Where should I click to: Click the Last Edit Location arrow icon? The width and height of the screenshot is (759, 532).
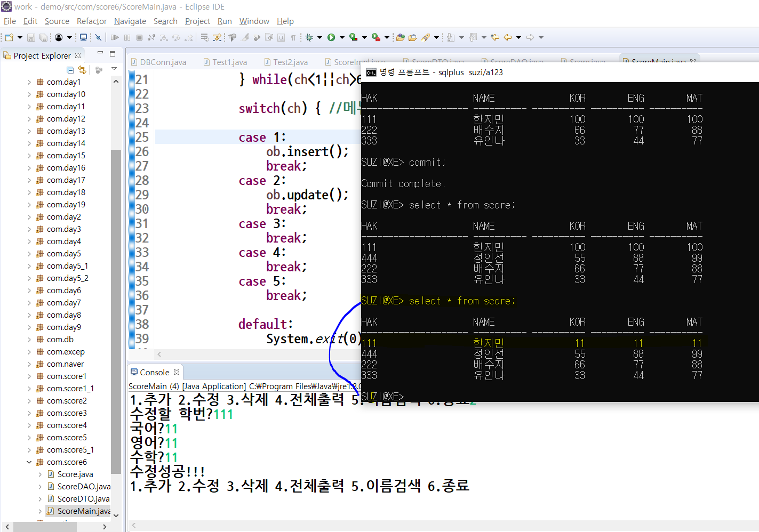point(495,37)
